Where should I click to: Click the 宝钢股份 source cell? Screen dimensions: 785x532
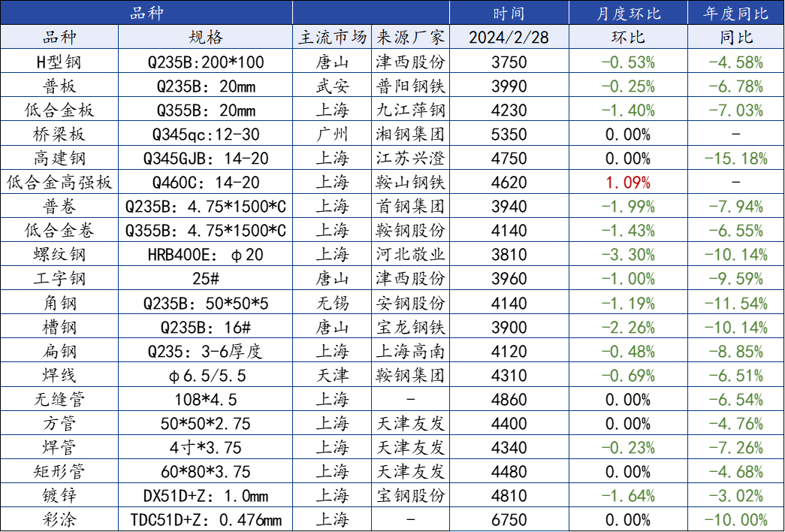point(410,495)
